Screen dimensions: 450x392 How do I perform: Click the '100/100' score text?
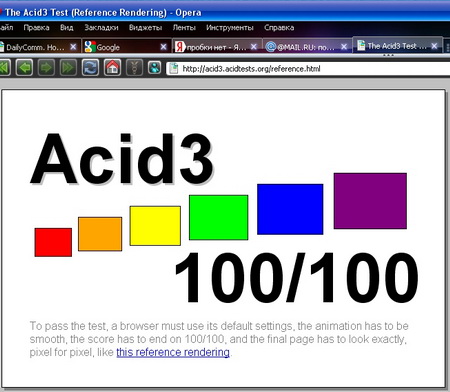click(x=297, y=277)
